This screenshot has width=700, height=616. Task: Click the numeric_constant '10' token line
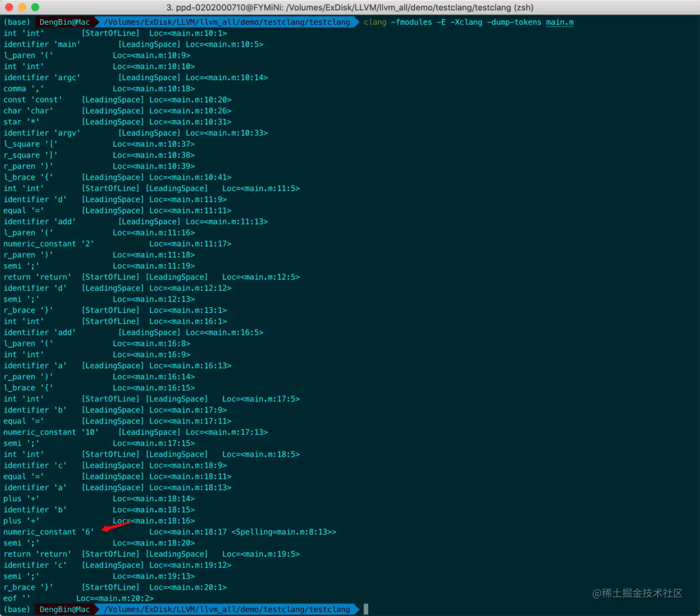(135, 432)
